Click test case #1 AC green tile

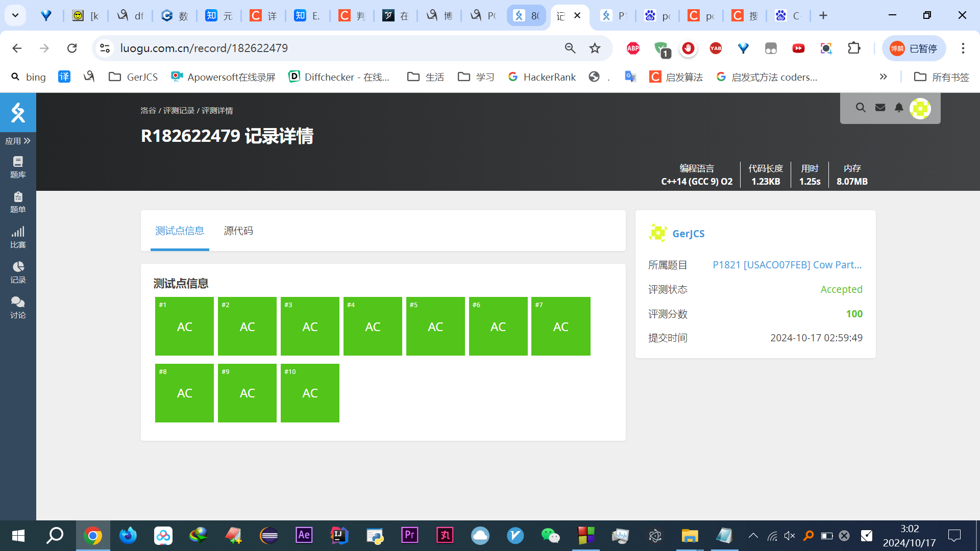coord(184,326)
